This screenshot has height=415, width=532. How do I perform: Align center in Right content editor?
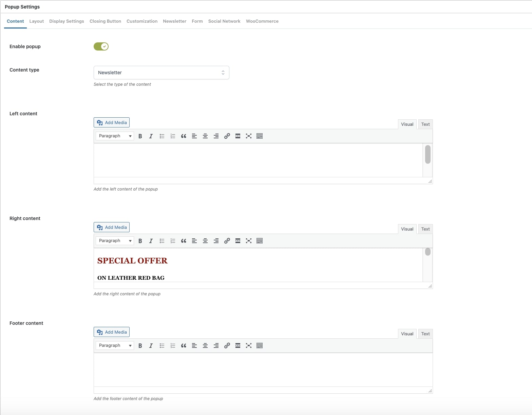point(205,241)
